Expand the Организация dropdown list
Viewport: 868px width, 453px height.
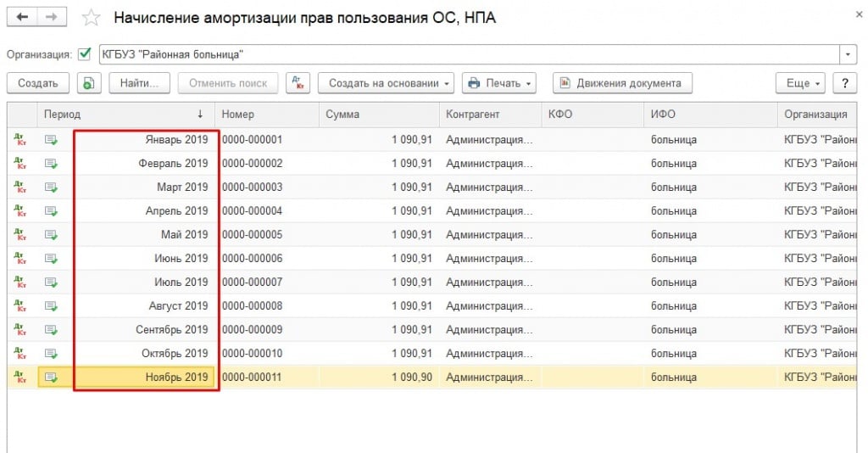tap(849, 54)
